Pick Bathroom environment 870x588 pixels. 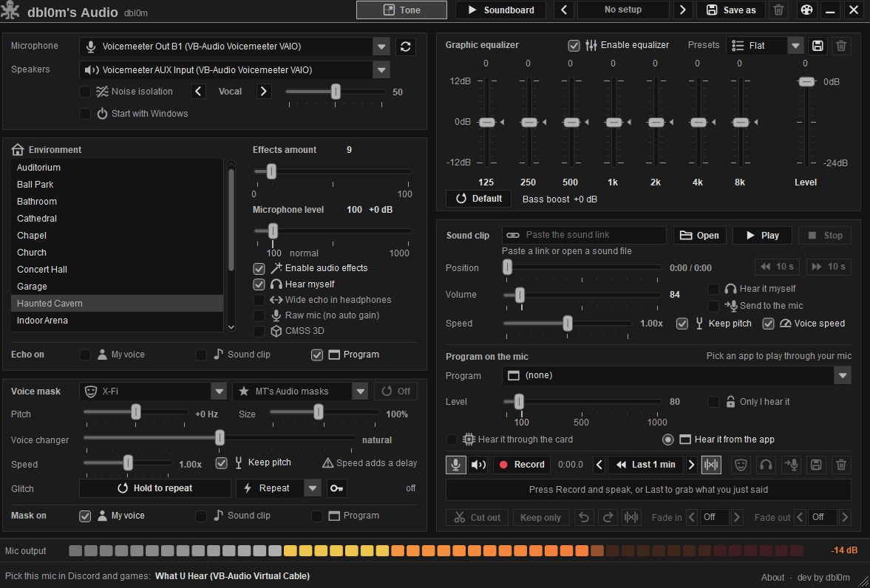pyautogui.click(x=117, y=202)
